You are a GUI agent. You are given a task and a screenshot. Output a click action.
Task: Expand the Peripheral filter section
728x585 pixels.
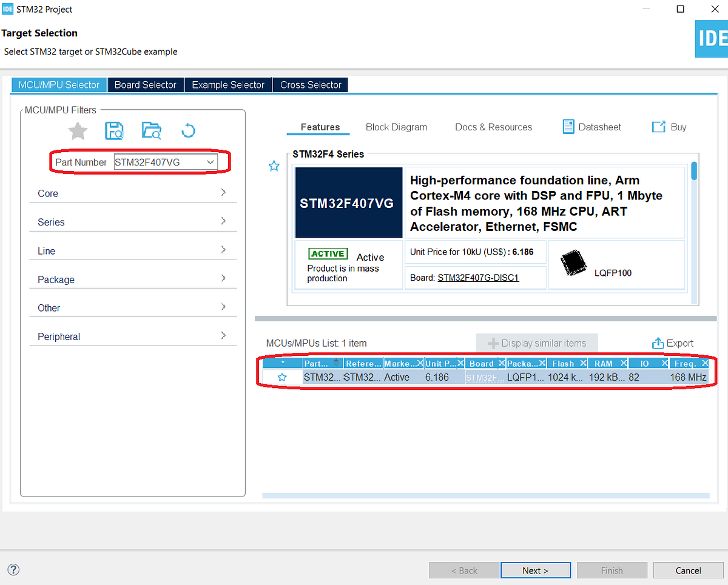pyautogui.click(x=133, y=336)
